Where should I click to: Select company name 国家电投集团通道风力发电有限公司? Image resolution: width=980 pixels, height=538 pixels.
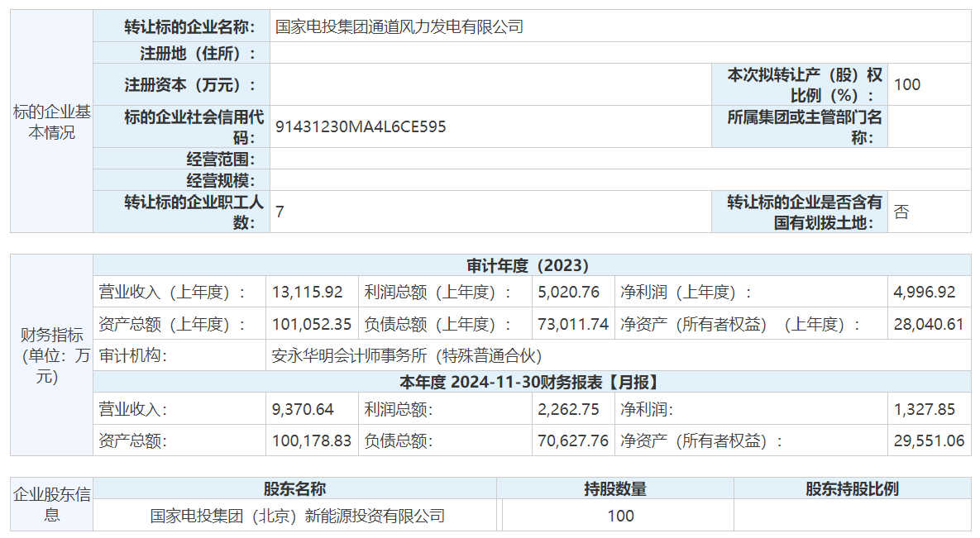[399, 27]
